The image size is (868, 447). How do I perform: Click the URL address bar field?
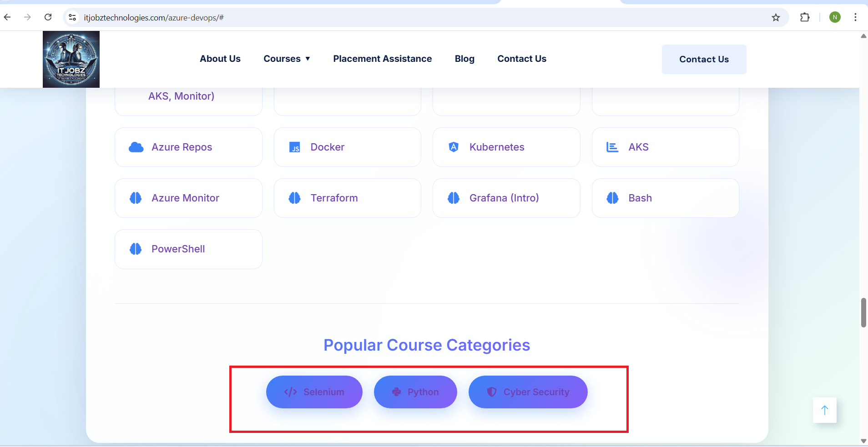pyautogui.click(x=409, y=18)
